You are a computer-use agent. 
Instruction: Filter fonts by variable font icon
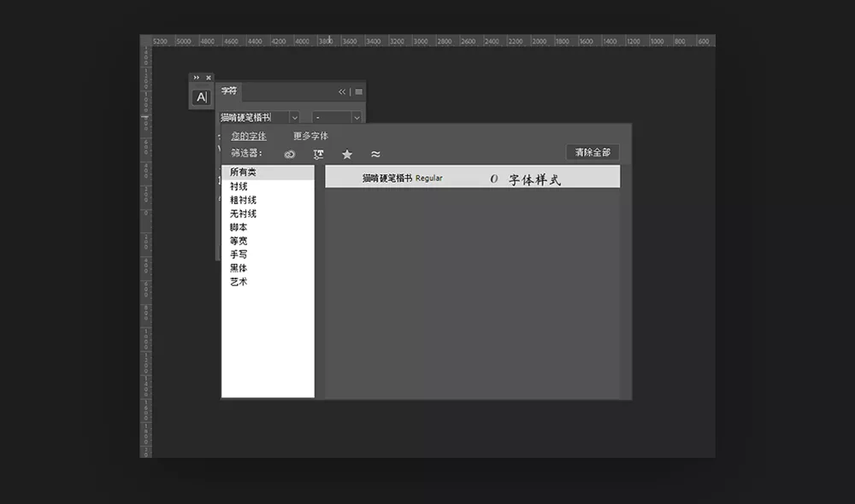[318, 154]
